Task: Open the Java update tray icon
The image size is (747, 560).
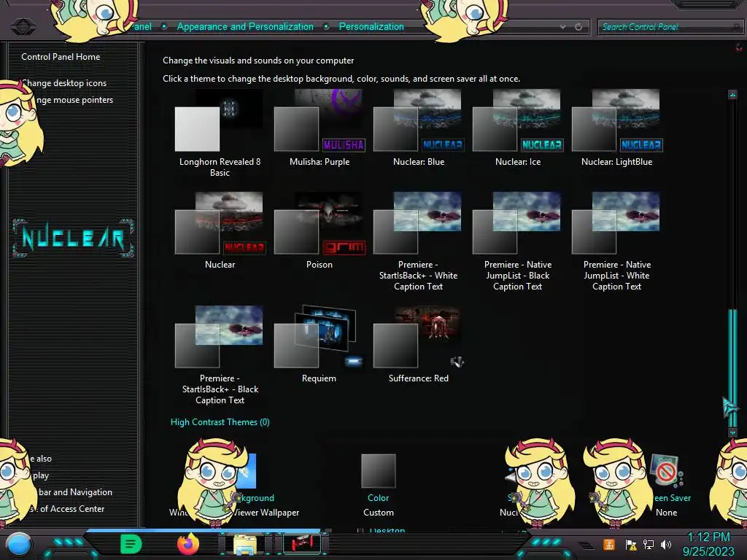Action: click(609, 544)
